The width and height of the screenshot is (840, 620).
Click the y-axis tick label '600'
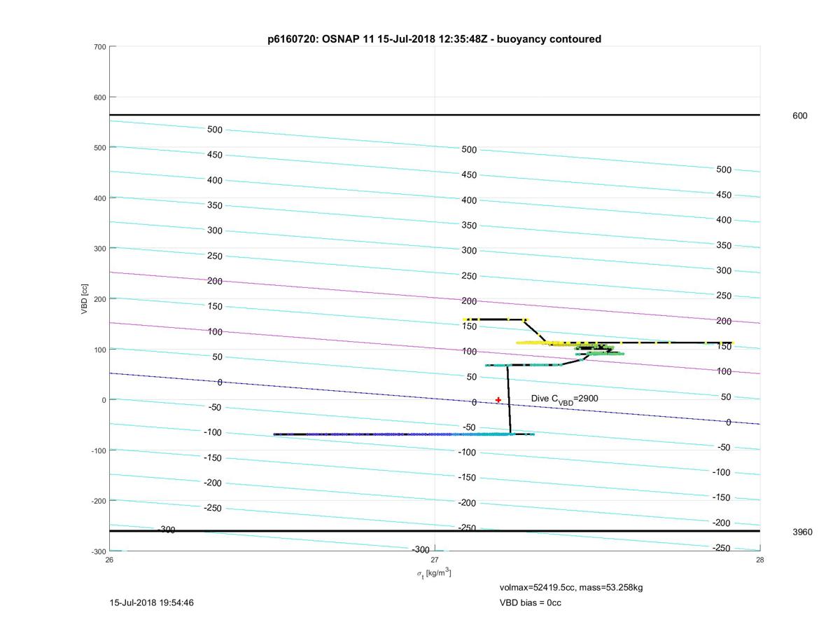(x=99, y=97)
